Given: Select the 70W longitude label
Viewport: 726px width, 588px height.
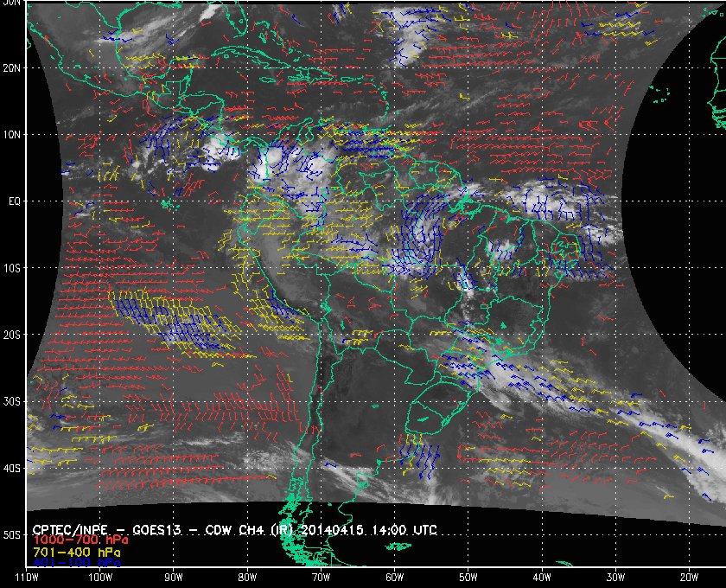Looking at the screenshot, I should coord(321,578).
